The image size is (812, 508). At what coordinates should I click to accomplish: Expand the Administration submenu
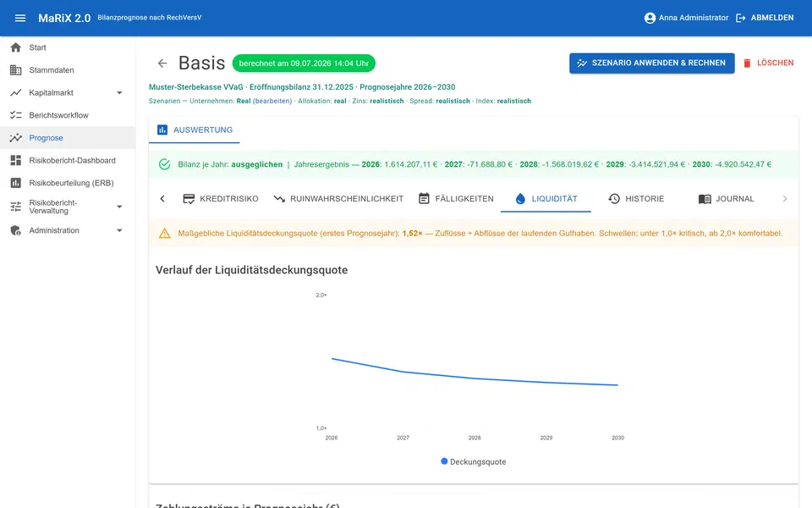click(x=119, y=230)
